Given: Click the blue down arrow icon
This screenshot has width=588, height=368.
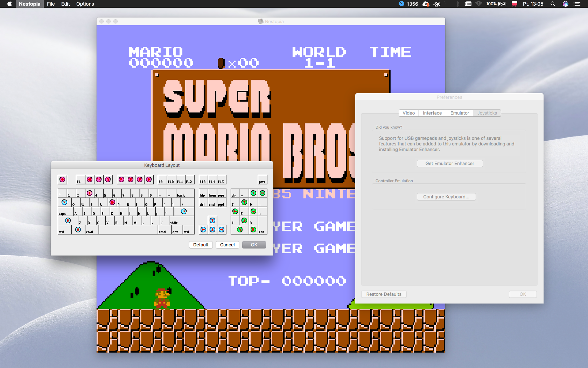Looking at the screenshot, I should pyautogui.click(x=212, y=229).
